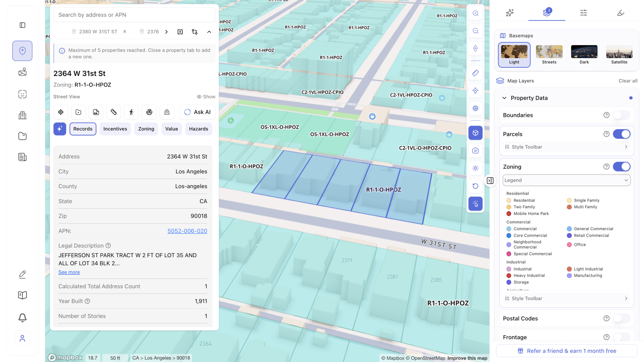This screenshot has height=362, width=644.
Task: Open the book guide icon in sidebar
Action: click(x=22, y=295)
